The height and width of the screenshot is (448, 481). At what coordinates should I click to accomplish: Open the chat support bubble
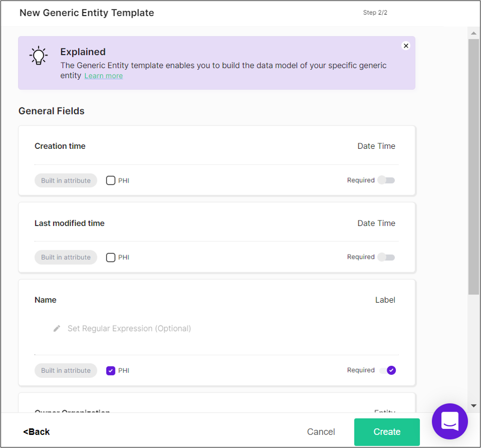tap(449, 421)
